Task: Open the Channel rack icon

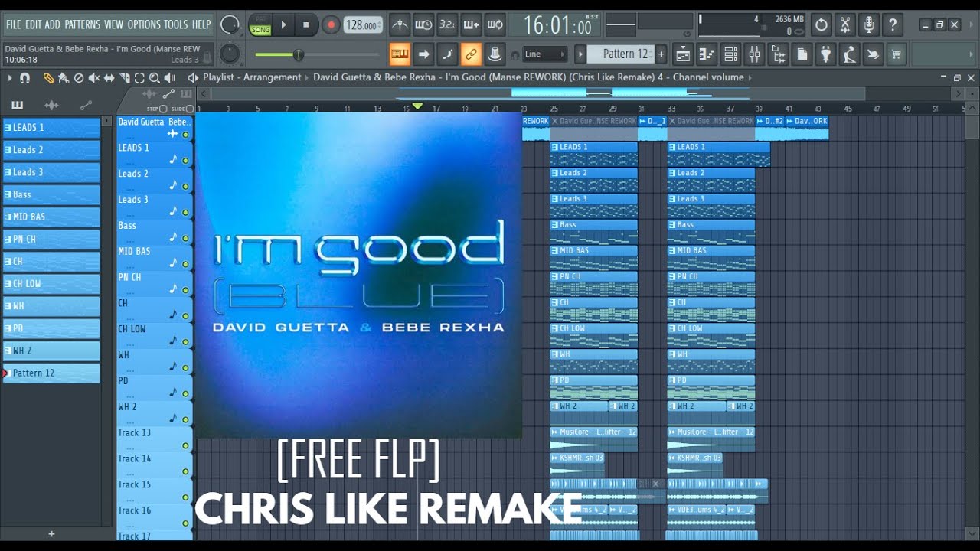Action: tap(730, 54)
